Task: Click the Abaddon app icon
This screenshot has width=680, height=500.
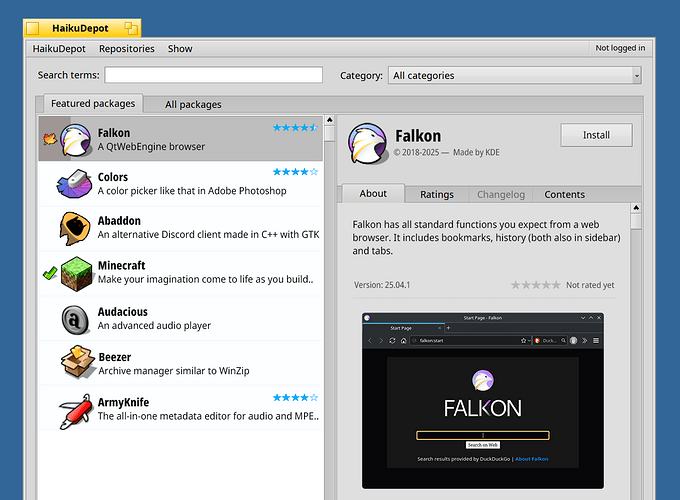Action: [x=75, y=228]
